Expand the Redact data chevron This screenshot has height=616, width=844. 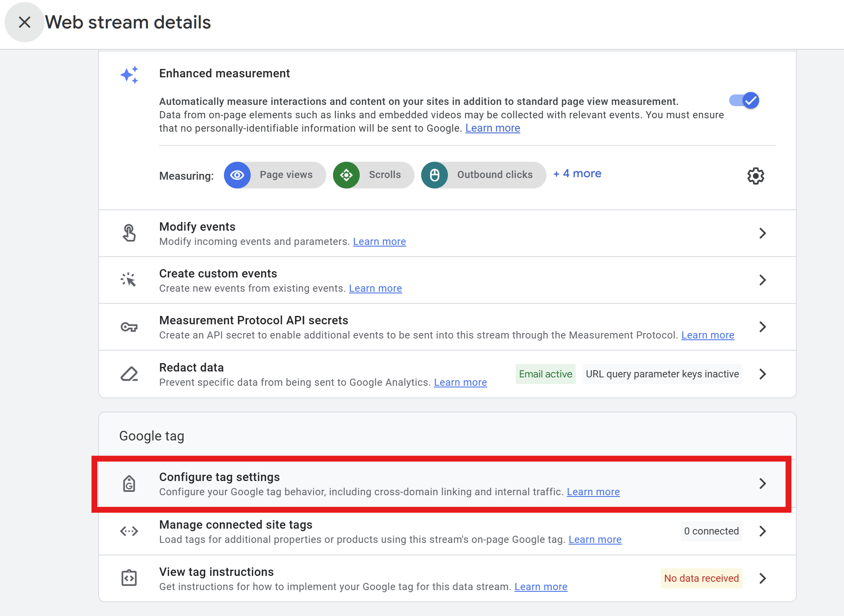763,374
